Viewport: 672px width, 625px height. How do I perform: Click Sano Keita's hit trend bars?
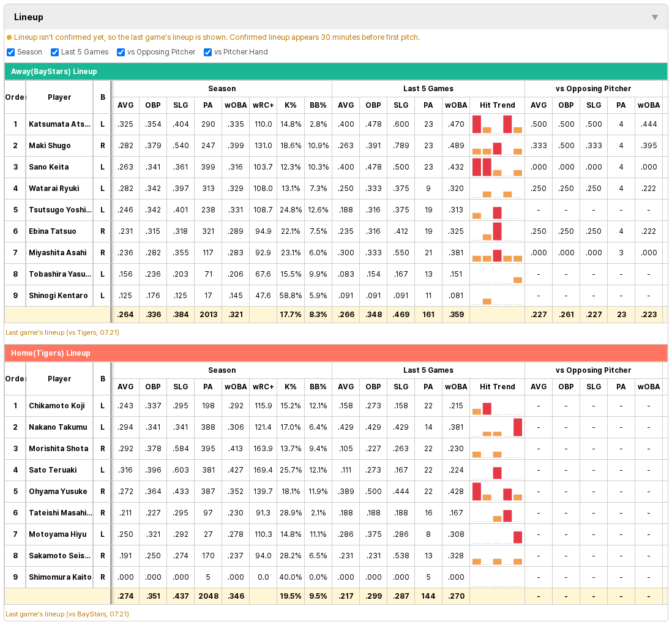(x=497, y=167)
